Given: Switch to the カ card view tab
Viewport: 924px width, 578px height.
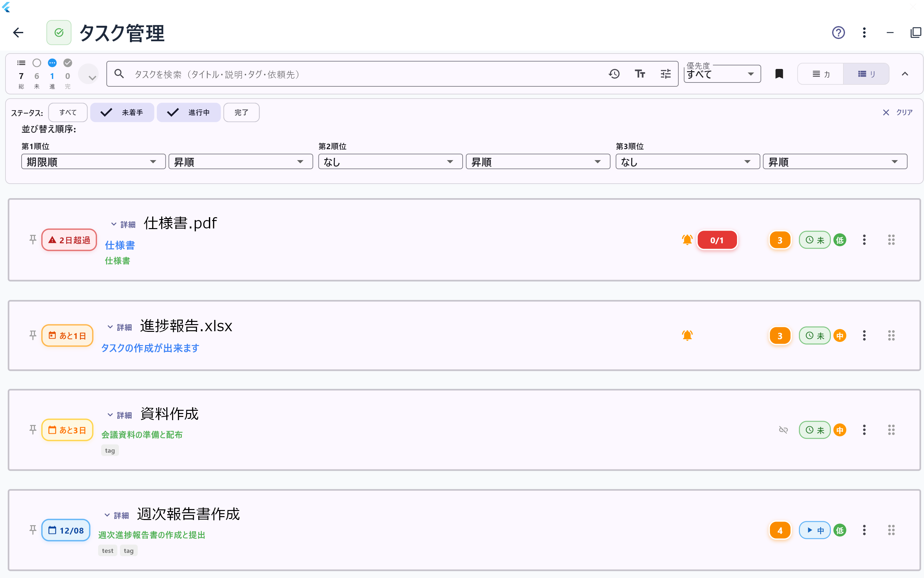Looking at the screenshot, I should pos(821,74).
